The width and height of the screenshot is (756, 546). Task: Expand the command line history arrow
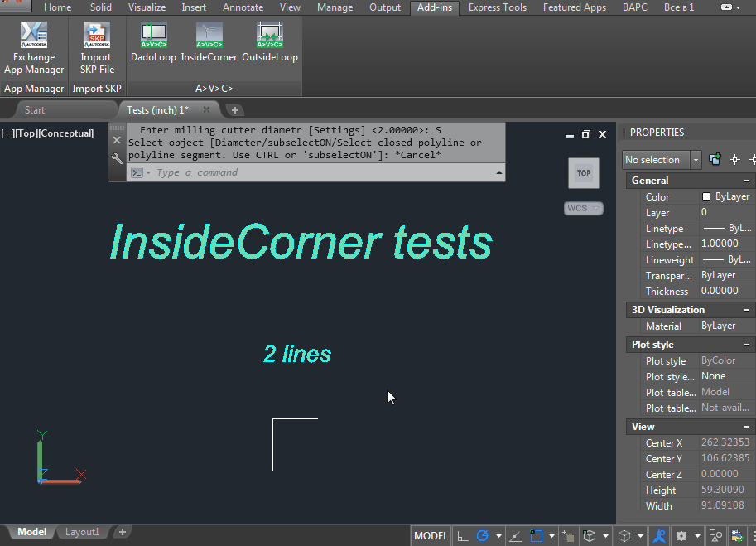(499, 172)
